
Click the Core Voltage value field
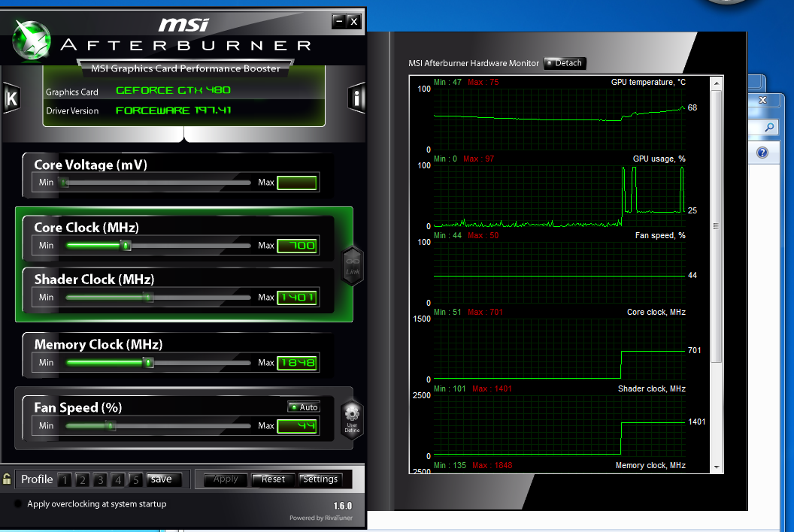297,183
